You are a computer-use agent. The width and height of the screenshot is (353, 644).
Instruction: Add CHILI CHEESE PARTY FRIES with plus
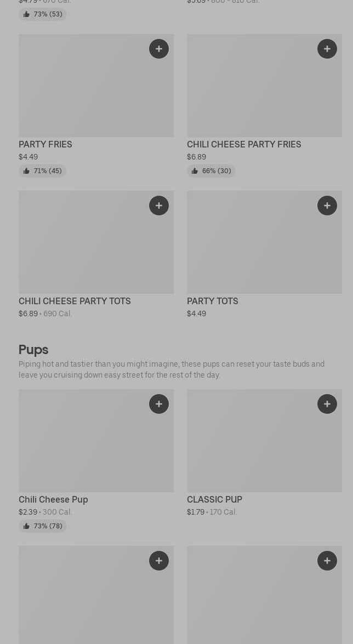pos(327,49)
